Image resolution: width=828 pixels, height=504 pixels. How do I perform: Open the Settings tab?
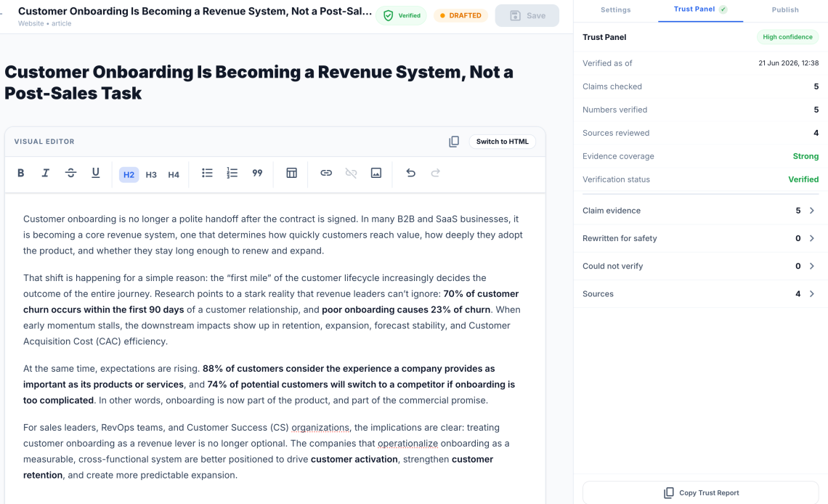point(616,10)
